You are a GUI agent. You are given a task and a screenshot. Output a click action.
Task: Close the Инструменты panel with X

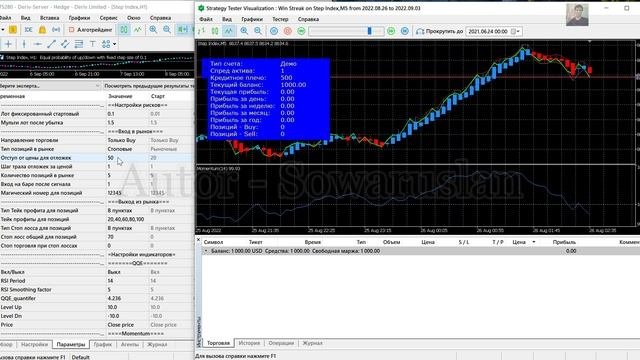click(199, 240)
